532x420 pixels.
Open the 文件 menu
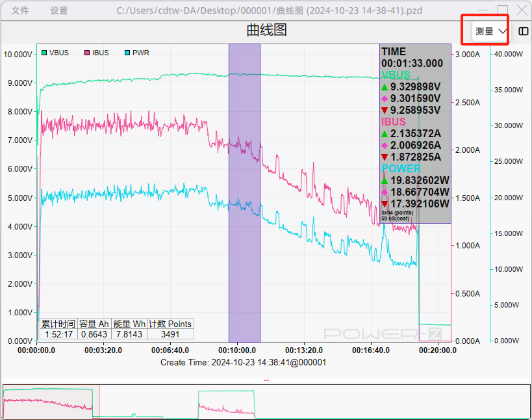(x=19, y=10)
